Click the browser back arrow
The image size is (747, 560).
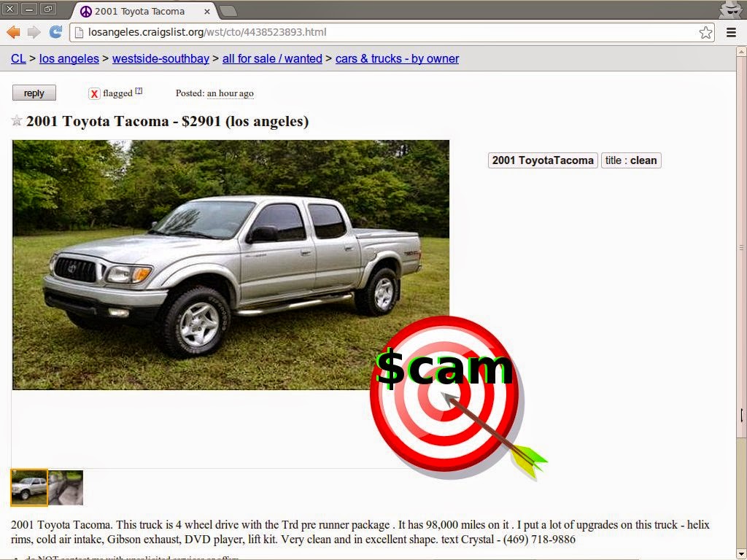coord(13,32)
